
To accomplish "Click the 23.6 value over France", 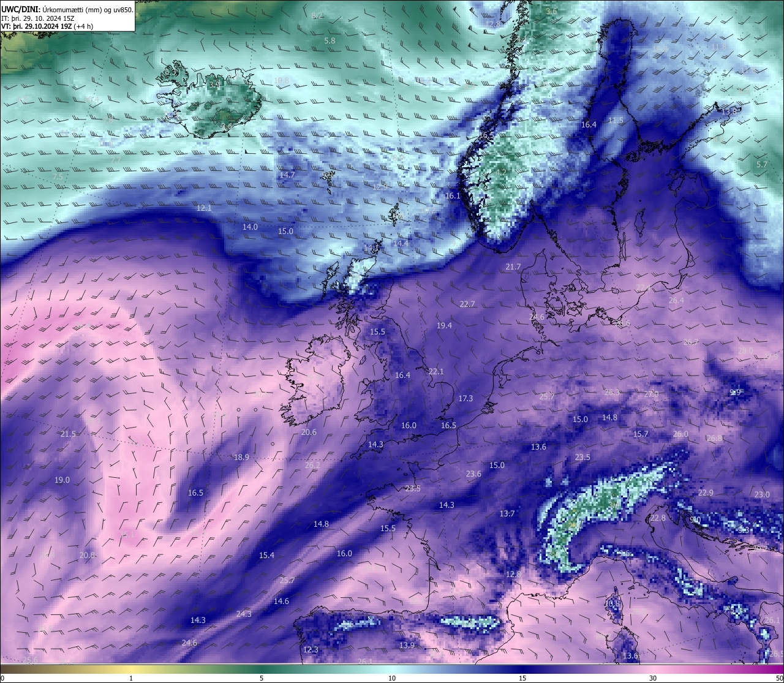I will 473,474.
